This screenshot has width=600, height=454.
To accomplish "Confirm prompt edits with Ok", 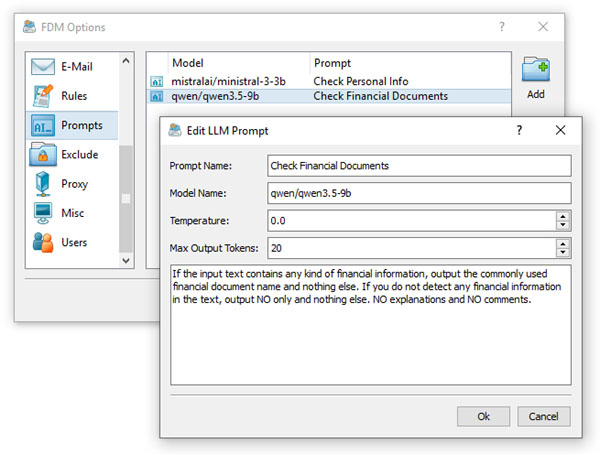I will coord(483,416).
